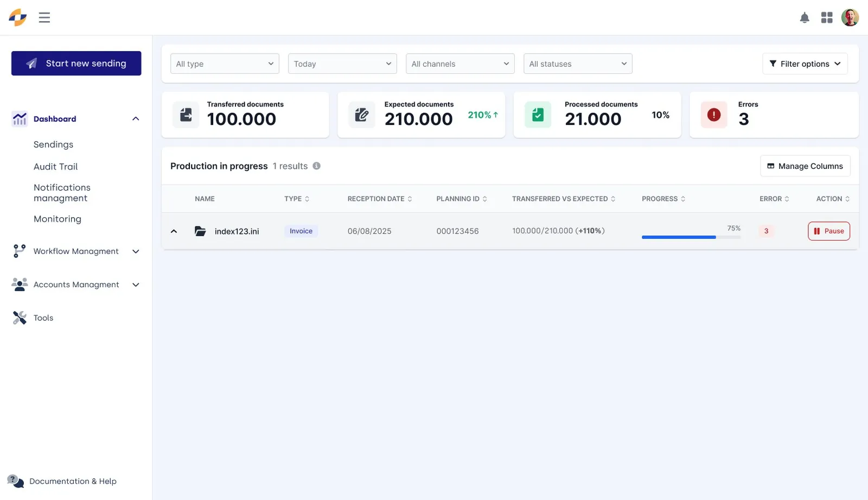Open the hamburger menu icon

click(x=44, y=17)
